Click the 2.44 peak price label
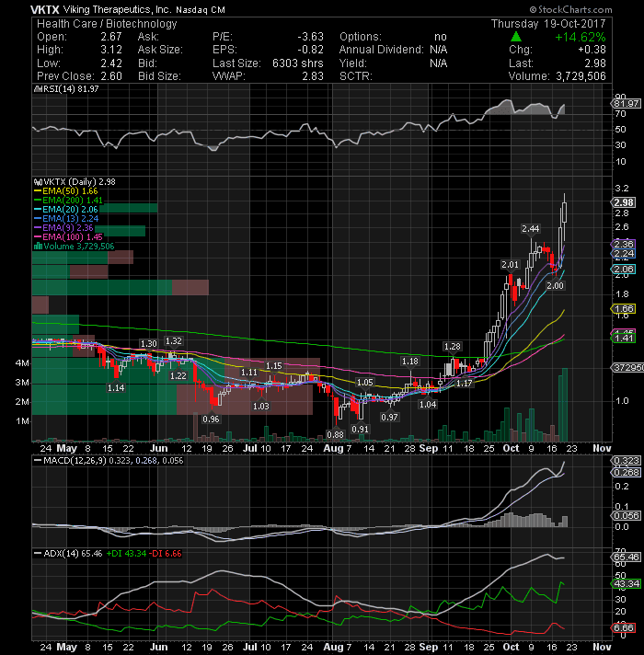The width and height of the screenshot is (644, 655). (x=531, y=229)
